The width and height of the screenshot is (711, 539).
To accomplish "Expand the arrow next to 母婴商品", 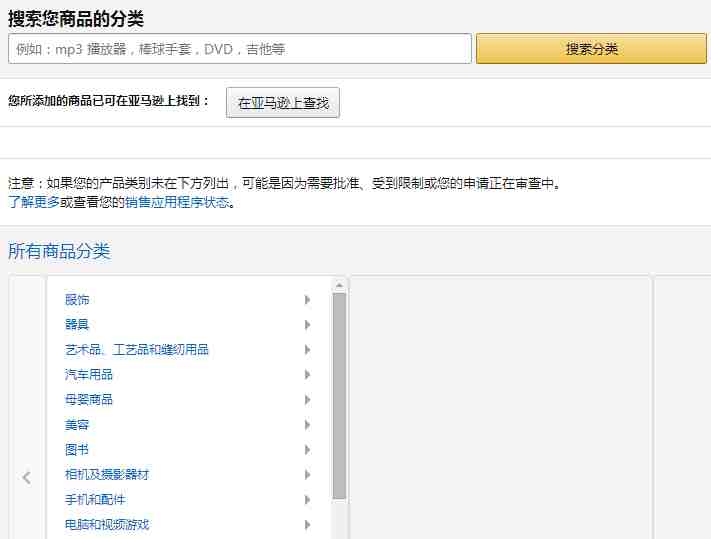I will point(307,400).
